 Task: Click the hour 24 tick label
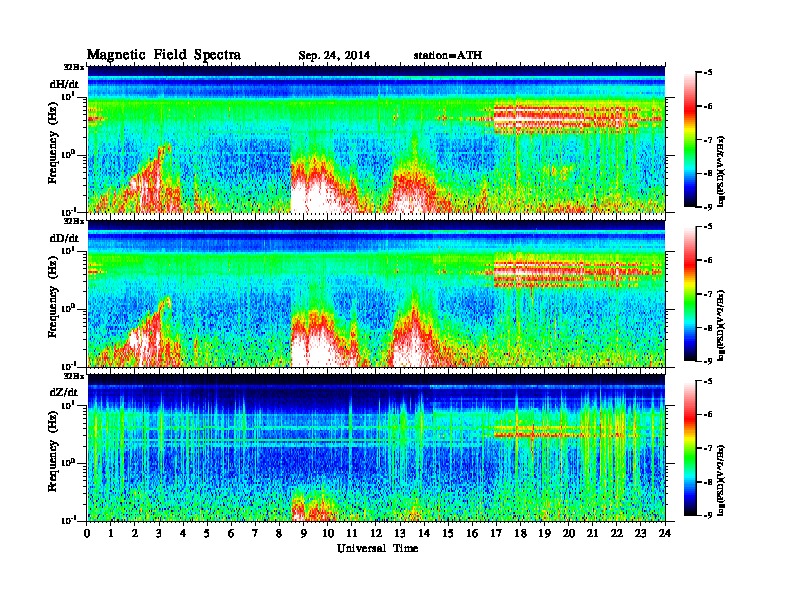coord(665,533)
